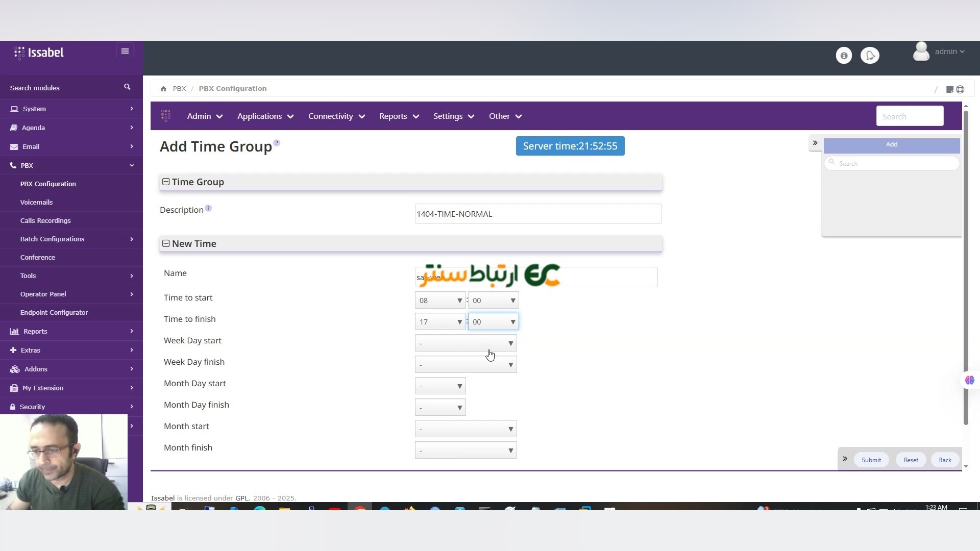
Task: Open the chat bubble icon in header
Action: (x=870, y=55)
